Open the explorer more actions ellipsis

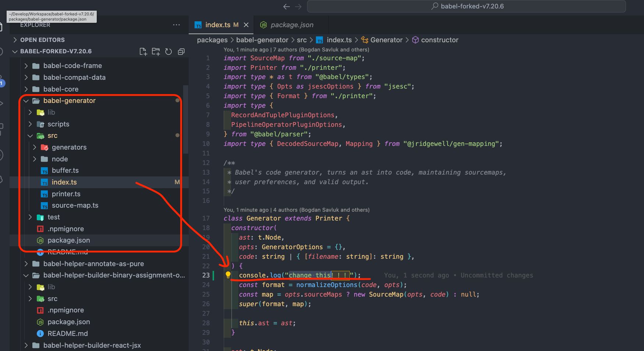[x=177, y=25]
